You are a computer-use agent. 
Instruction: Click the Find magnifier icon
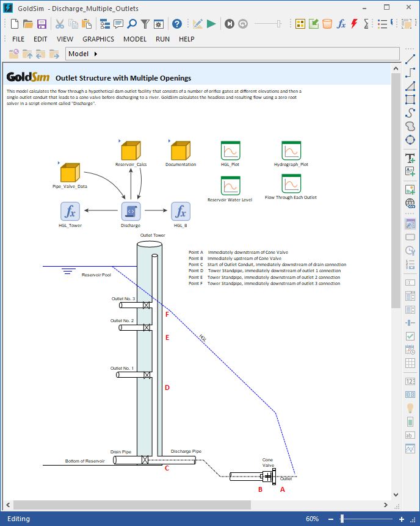point(132,24)
